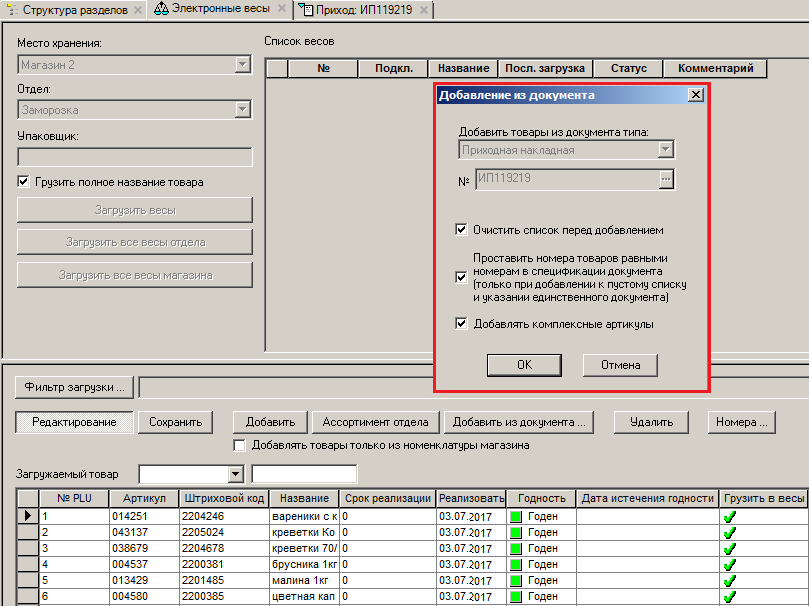
Task: Select the row indicator arrow for PLU 1
Action: tap(28, 516)
